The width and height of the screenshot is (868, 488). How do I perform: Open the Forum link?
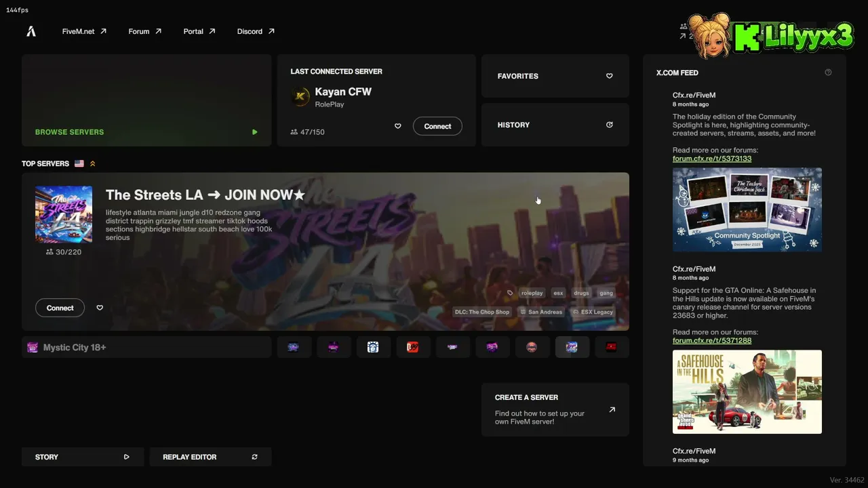point(144,31)
